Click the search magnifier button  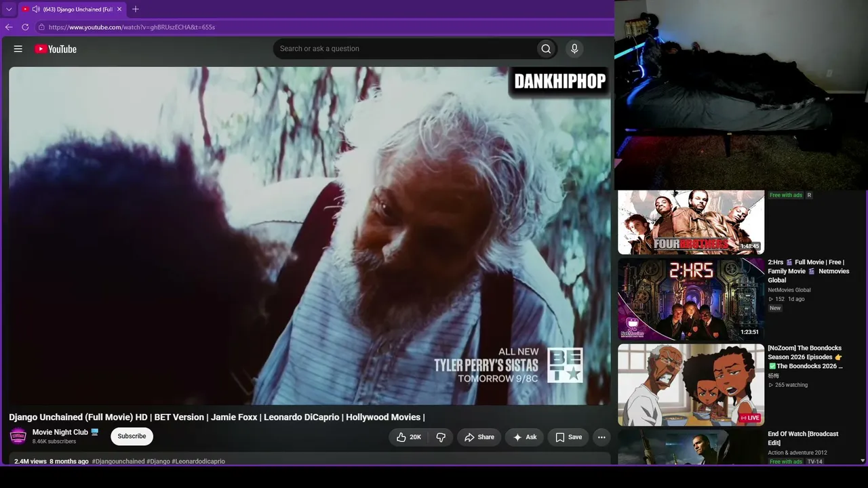[x=546, y=49]
